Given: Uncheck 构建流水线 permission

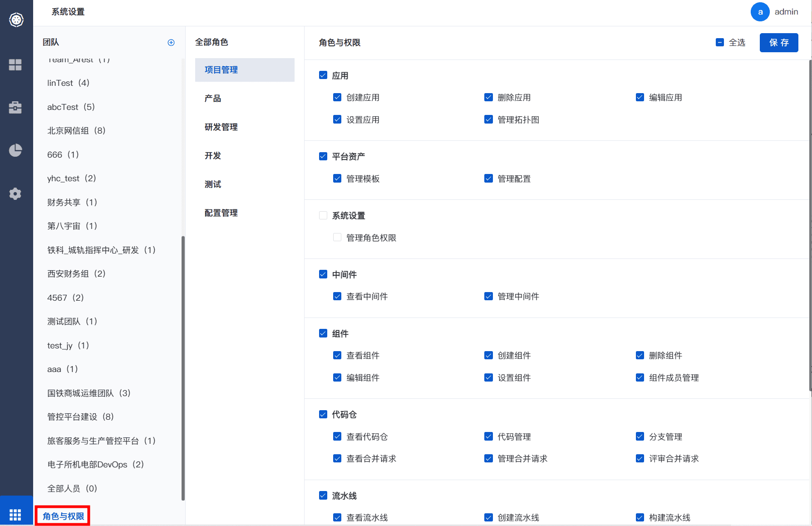Looking at the screenshot, I should 640,517.
